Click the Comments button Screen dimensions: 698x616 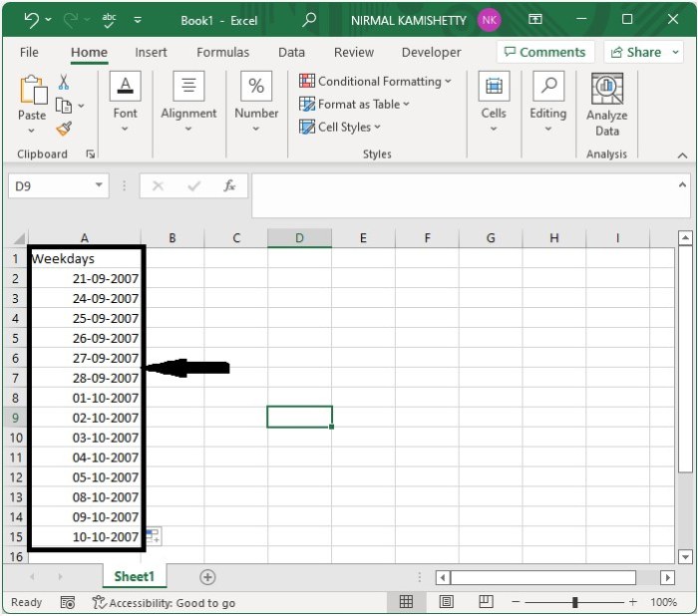pyautogui.click(x=545, y=52)
